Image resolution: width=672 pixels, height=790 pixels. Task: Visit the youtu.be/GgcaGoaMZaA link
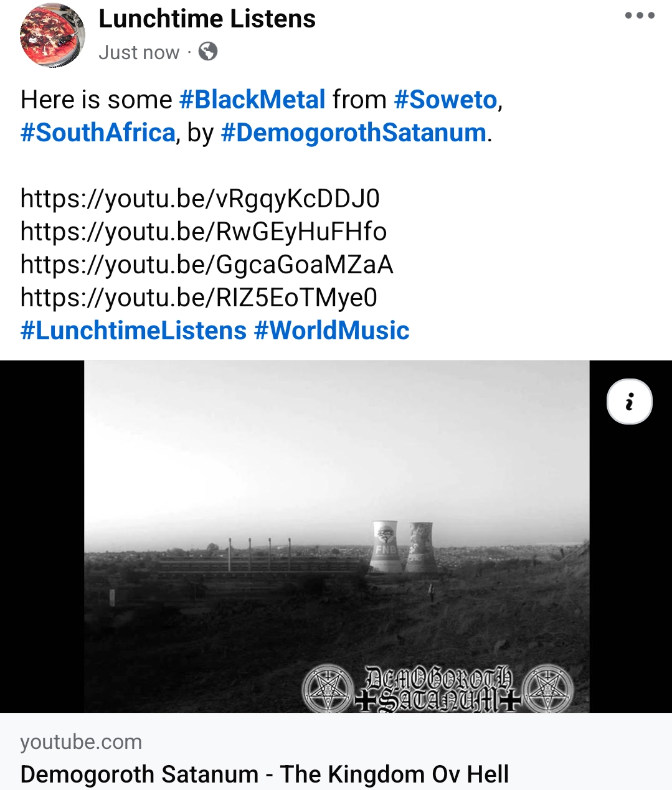tap(207, 265)
